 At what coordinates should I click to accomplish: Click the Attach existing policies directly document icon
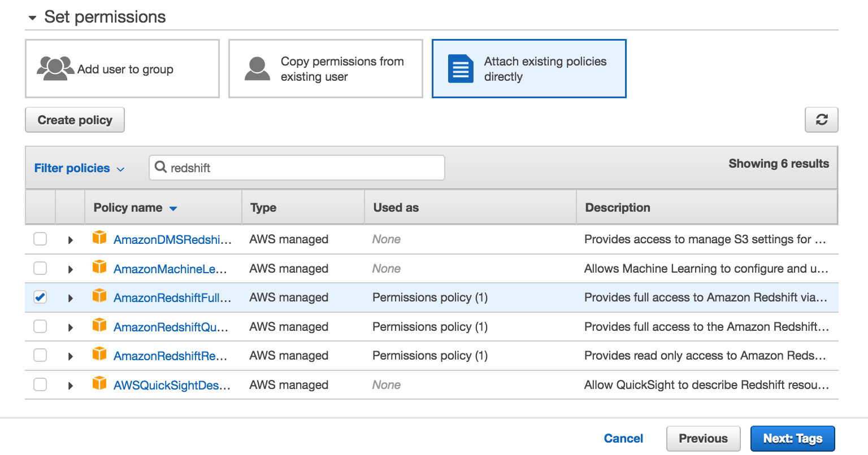point(461,68)
